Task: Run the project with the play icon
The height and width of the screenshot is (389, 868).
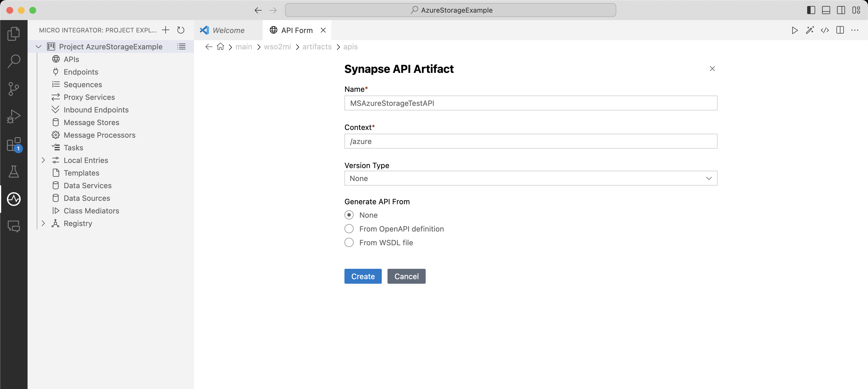Action: (x=795, y=30)
